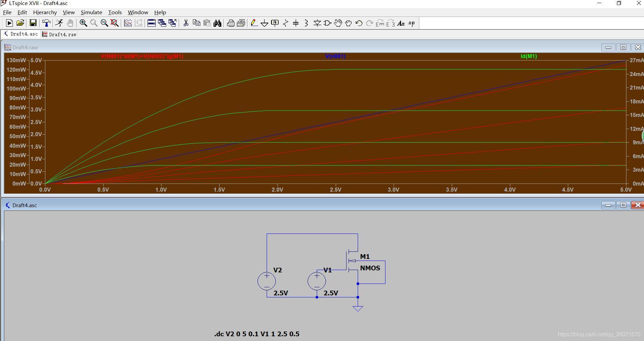Cascade windows using the toolbar icon

click(x=162, y=23)
